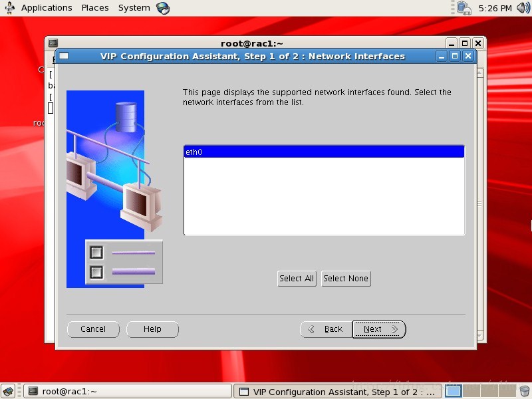The image size is (532, 399).
Task: Launch the web browser globe icon in the top panel
Action: click(x=163, y=8)
